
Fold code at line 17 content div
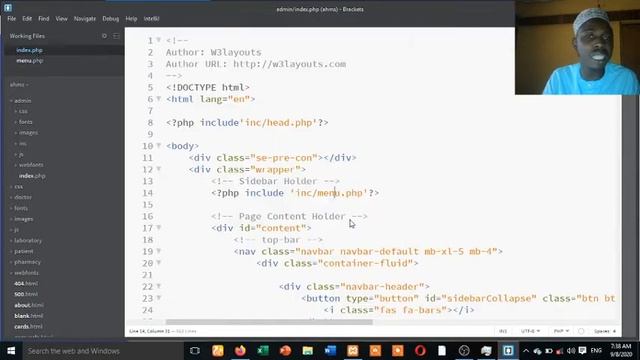pyautogui.click(x=159, y=227)
